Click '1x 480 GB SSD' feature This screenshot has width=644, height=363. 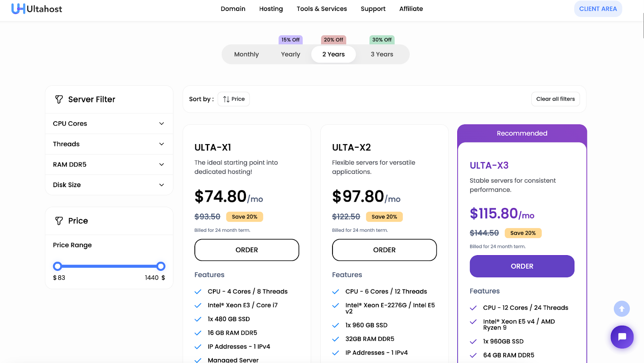coord(229,319)
